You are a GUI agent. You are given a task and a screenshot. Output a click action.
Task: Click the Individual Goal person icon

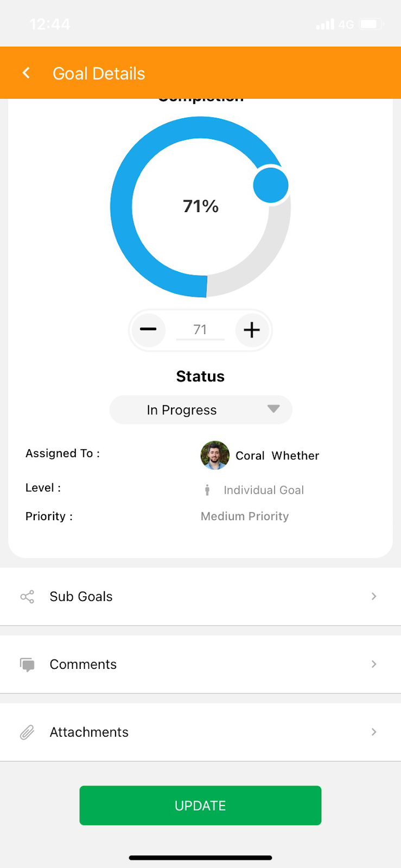coord(207,490)
